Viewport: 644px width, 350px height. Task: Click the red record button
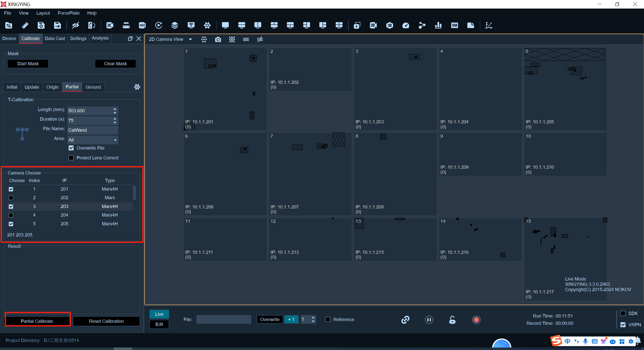click(476, 320)
